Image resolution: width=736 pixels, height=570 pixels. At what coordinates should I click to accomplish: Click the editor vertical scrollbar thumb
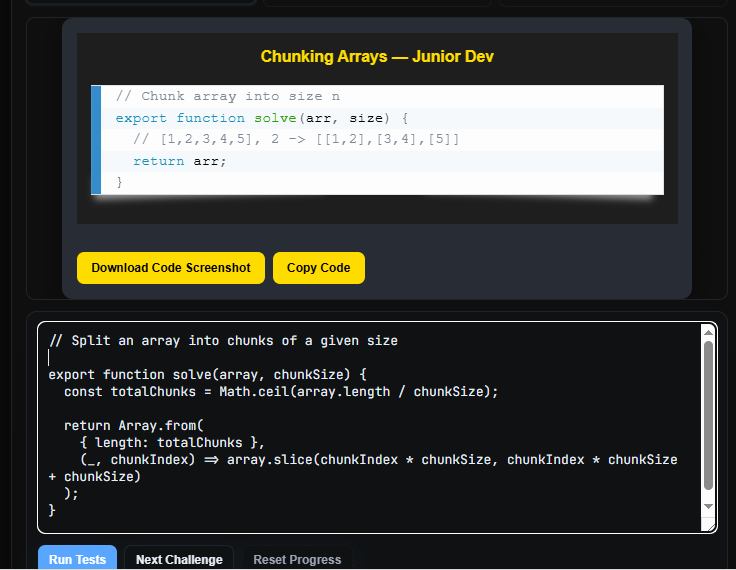pyautogui.click(x=708, y=416)
